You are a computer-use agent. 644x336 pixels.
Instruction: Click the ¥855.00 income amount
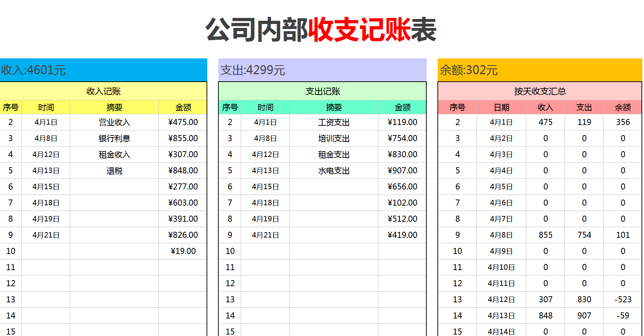(183, 138)
